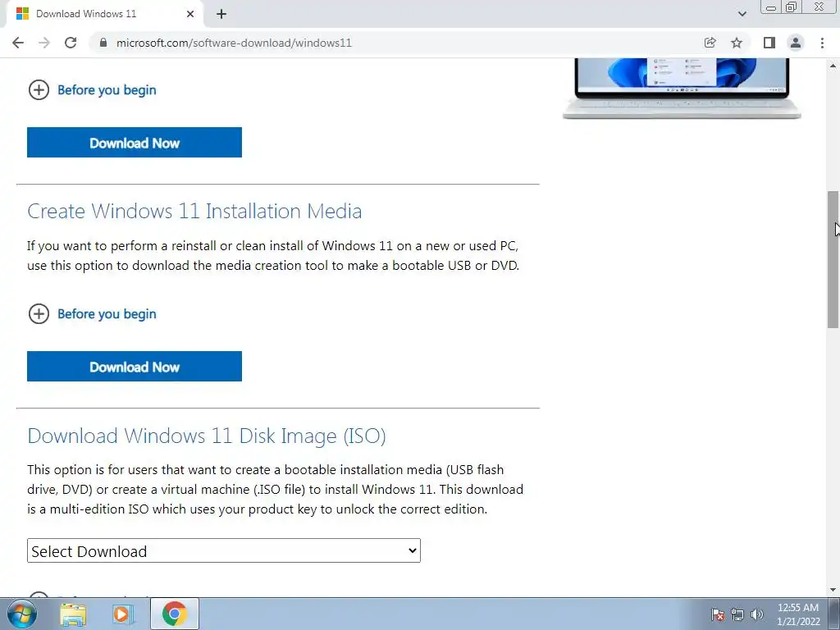This screenshot has width=840, height=630.
Task: Click the scrollbar down arrow
Action: pos(833,590)
